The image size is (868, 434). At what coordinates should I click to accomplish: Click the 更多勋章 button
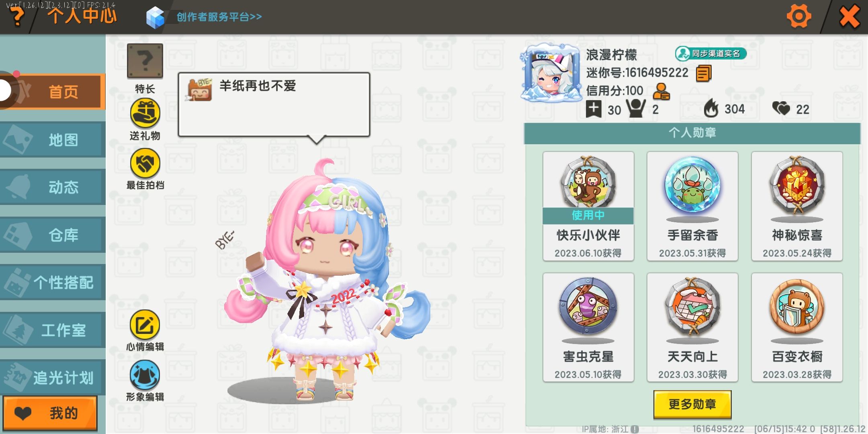(x=692, y=404)
